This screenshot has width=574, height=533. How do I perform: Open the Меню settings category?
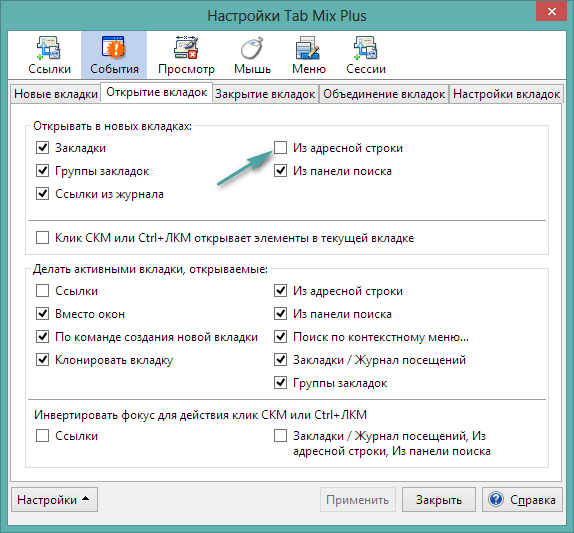coord(309,55)
